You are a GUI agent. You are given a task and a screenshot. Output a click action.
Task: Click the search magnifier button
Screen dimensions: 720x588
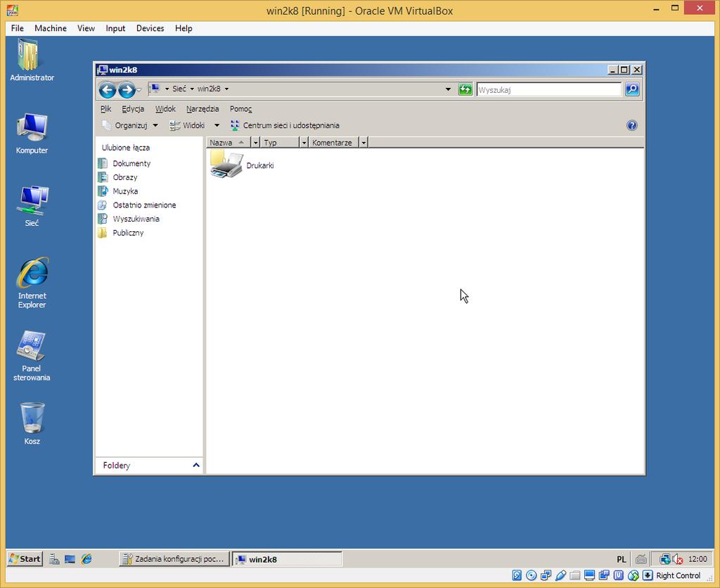(x=632, y=89)
